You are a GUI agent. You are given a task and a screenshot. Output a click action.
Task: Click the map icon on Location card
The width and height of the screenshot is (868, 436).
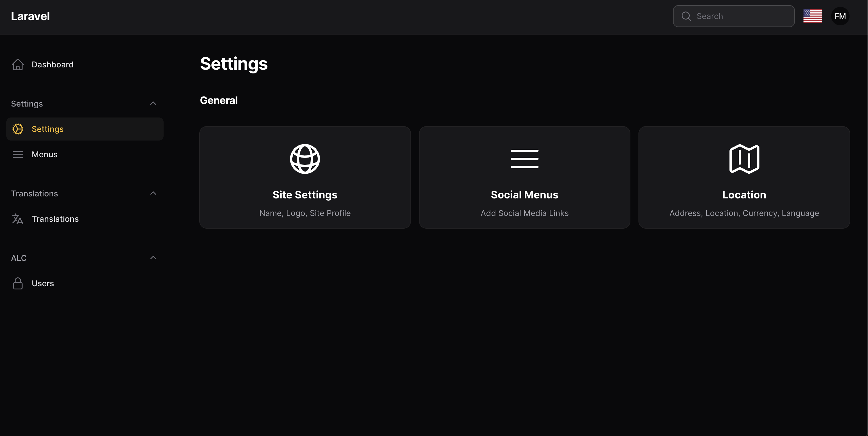744,159
